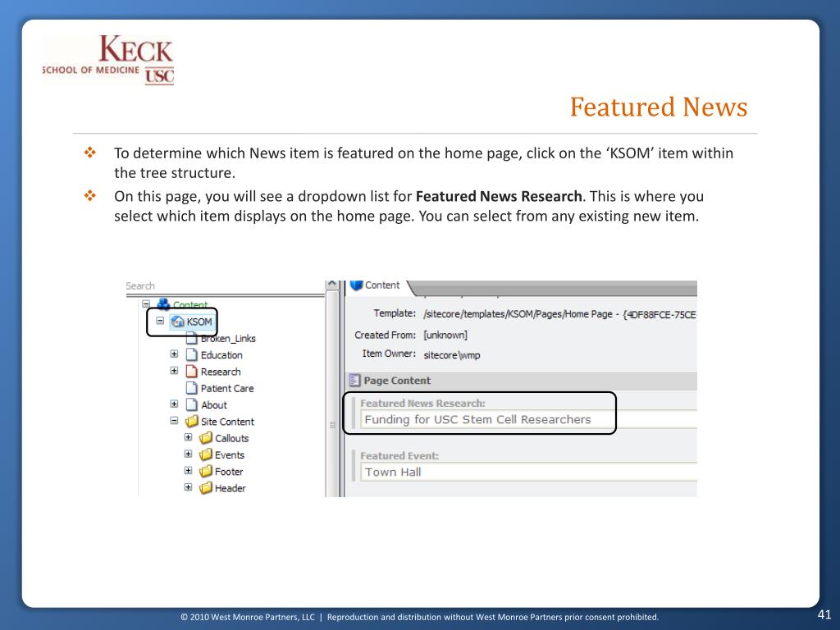Select Events folder label
Screen dimensions: 840x630
(230, 454)
